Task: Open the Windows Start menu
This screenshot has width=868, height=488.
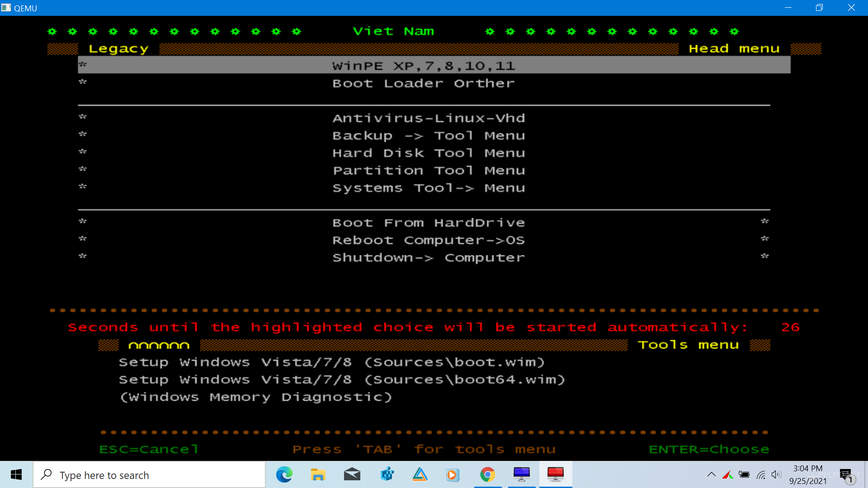Action: pos(16,474)
